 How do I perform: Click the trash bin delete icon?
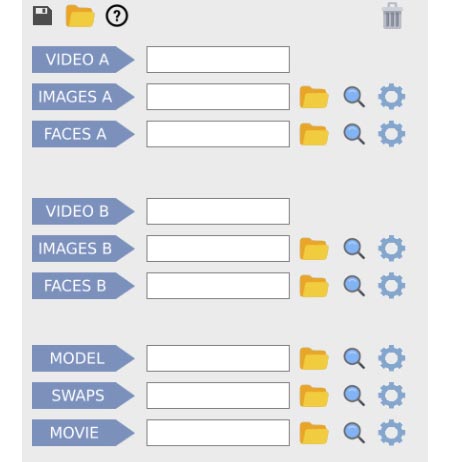click(x=392, y=16)
